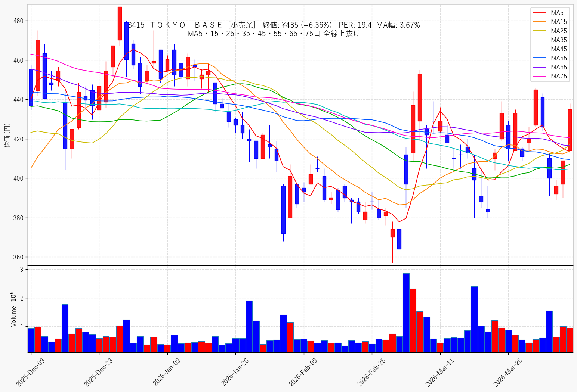Click the MA55 legend label

559,58
